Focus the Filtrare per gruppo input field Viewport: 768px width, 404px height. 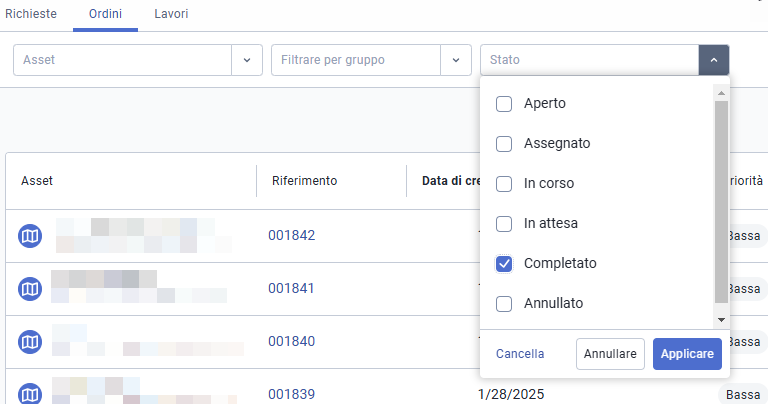coord(356,60)
